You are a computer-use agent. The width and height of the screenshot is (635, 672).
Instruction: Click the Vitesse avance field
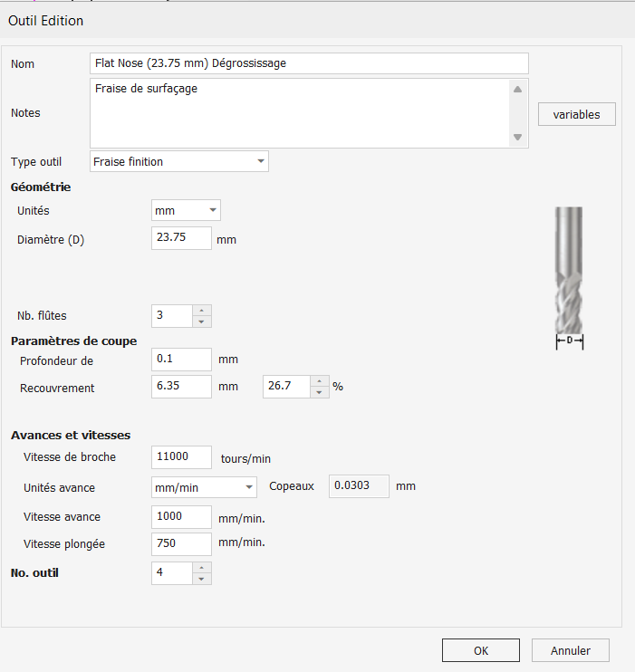pos(181,517)
